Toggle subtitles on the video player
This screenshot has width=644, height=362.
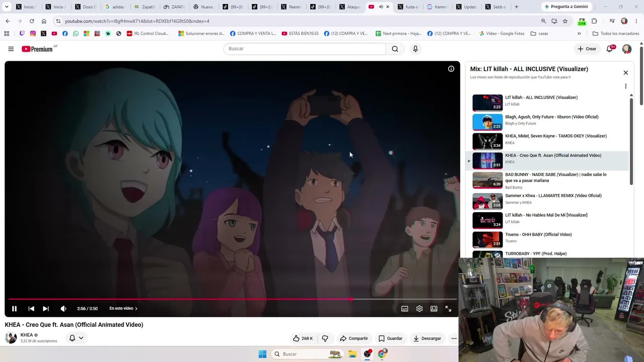[405, 309]
